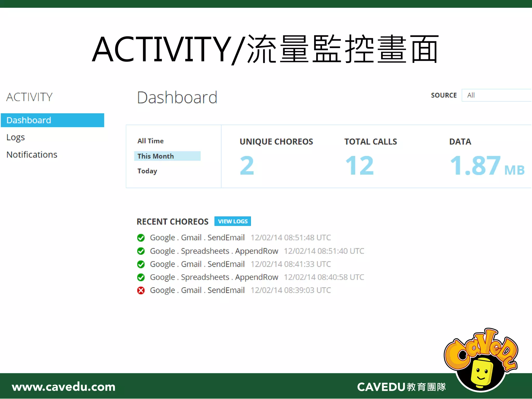Open Notifications in the Activity sidebar
Screen dimensions: 532x399
[32, 155]
